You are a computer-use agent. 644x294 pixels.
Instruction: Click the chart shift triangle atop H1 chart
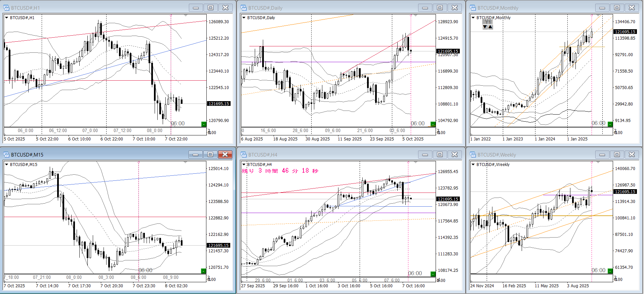pyautogui.click(x=186, y=15)
